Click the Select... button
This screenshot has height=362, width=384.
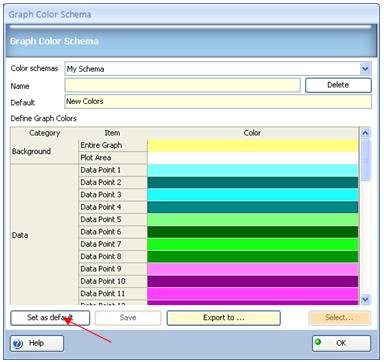340,318
